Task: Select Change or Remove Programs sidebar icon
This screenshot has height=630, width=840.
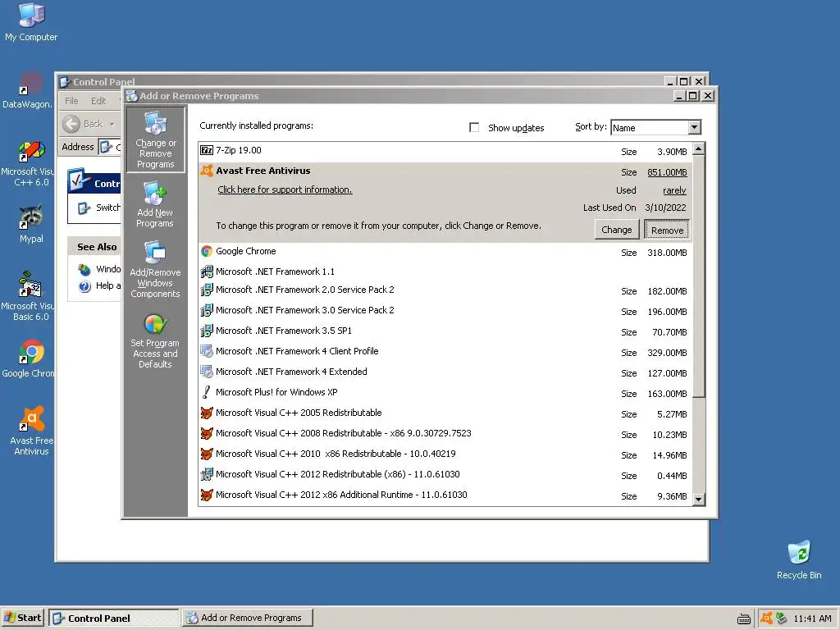Action: [155, 139]
